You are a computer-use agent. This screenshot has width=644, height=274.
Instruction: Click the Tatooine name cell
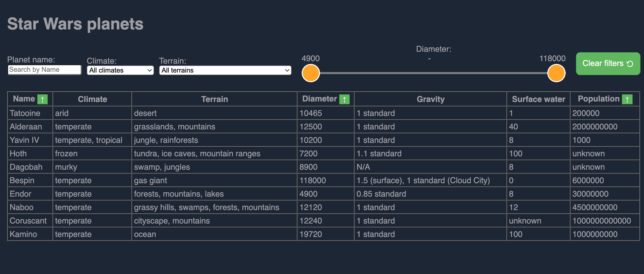[x=25, y=113]
